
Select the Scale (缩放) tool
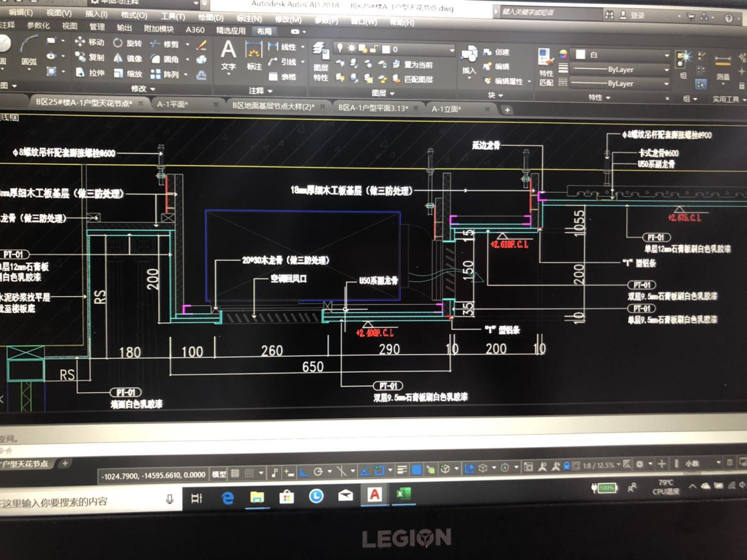128,74
